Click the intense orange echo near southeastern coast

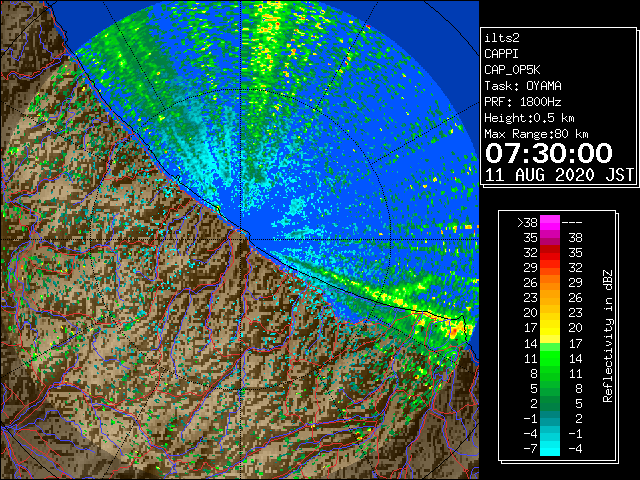pos(454,329)
